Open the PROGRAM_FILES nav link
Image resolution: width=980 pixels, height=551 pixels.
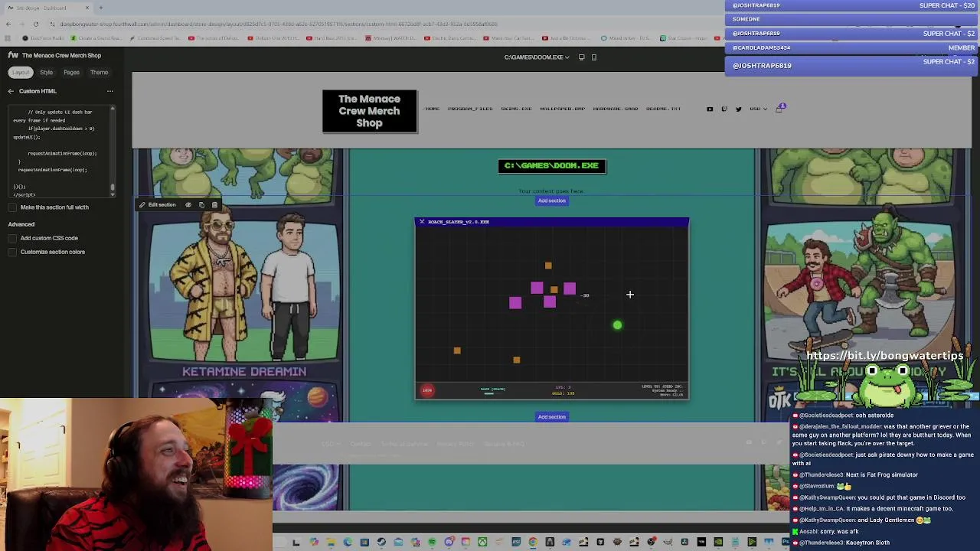tap(470, 109)
